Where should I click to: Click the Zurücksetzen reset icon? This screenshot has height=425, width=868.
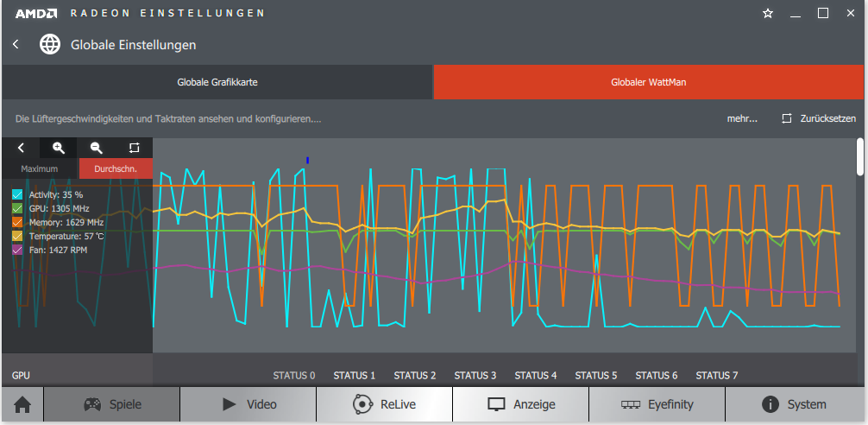point(787,118)
